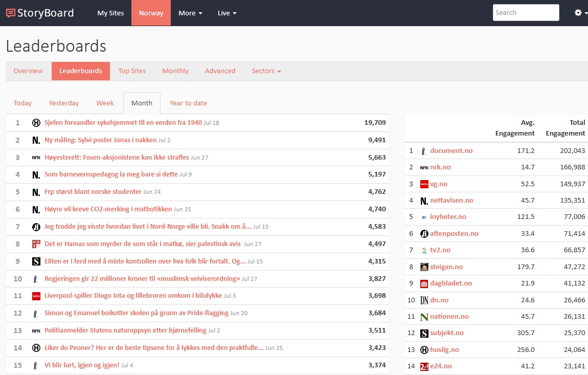588x375 pixels.
Task: Click the nationen.no green N icon
Action: tap(424, 317)
